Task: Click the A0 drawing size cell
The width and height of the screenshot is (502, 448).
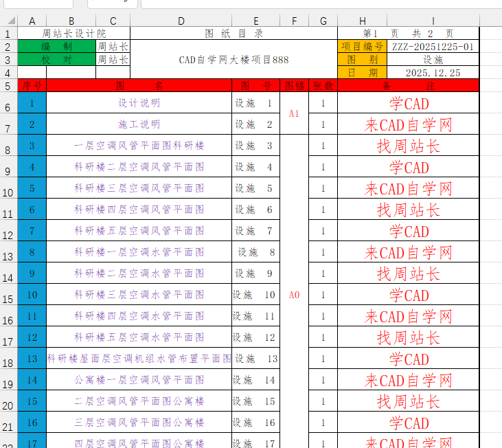Action: [294, 295]
